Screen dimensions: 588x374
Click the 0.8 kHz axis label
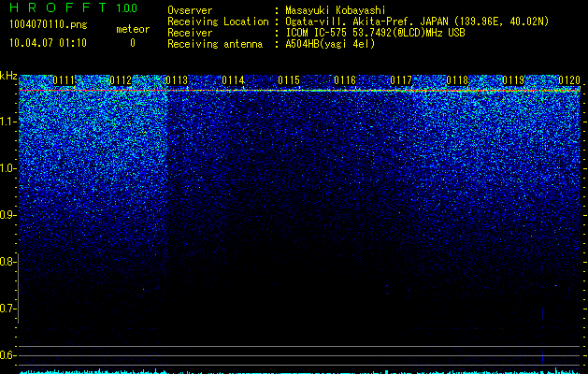pyautogui.click(x=7, y=262)
